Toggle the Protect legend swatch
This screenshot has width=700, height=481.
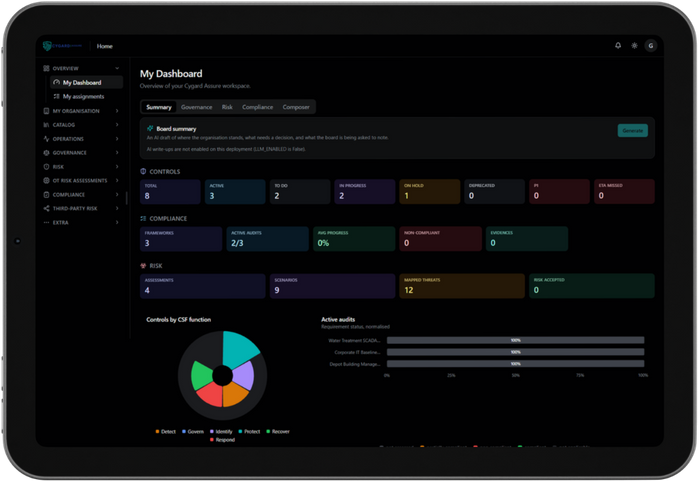point(240,431)
